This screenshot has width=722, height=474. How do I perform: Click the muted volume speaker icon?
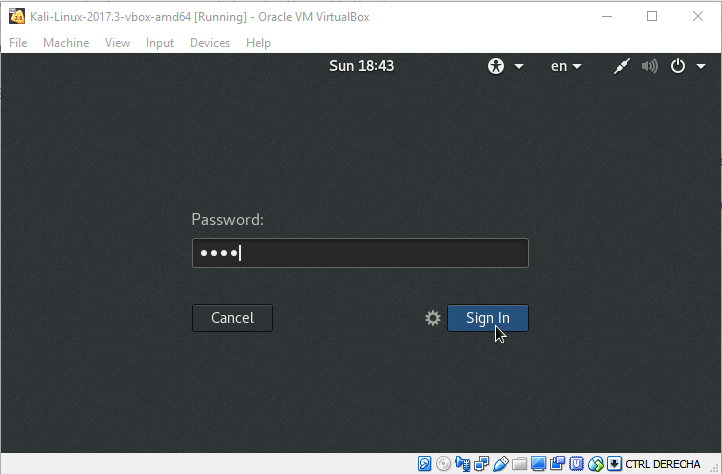(x=650, y=66)
